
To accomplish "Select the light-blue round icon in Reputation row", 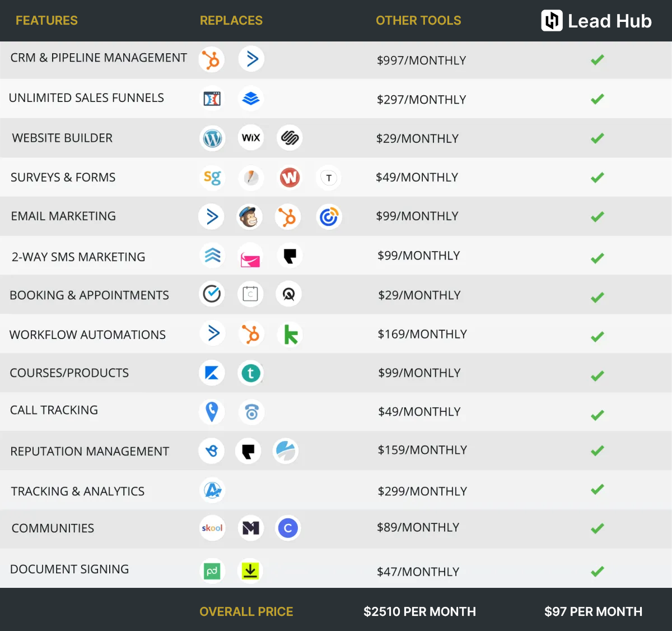I will coord(286,451).
